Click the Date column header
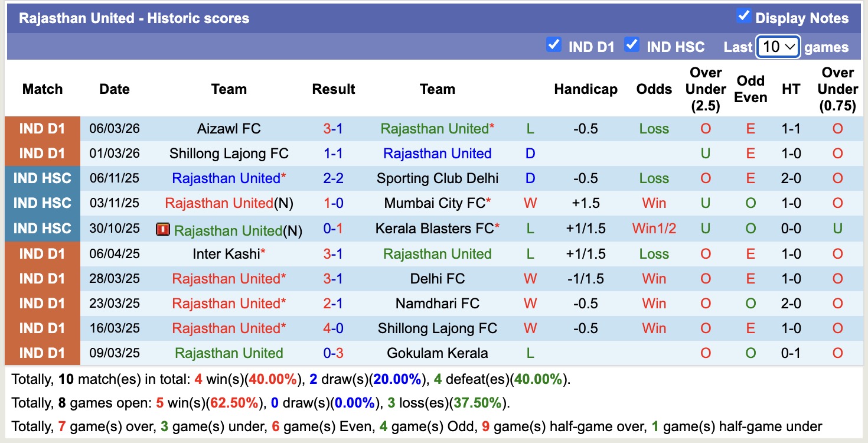 pyautogui.click(x=114, y=89)
